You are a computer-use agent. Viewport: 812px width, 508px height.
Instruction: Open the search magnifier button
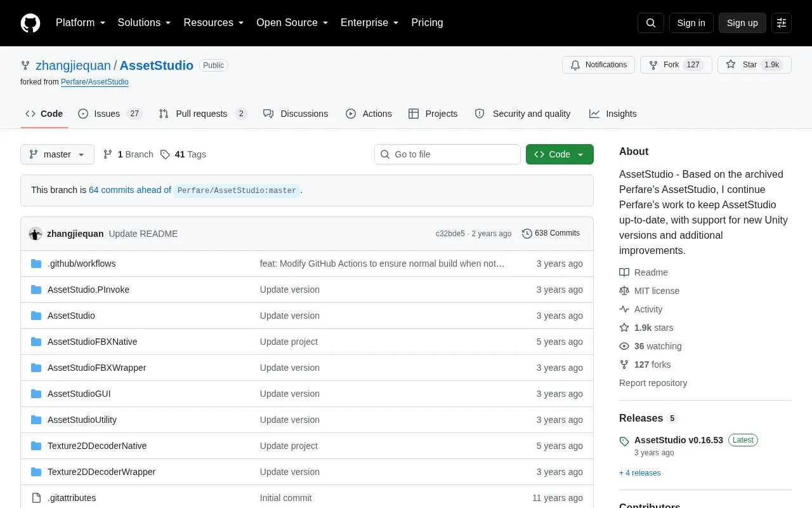651,23
